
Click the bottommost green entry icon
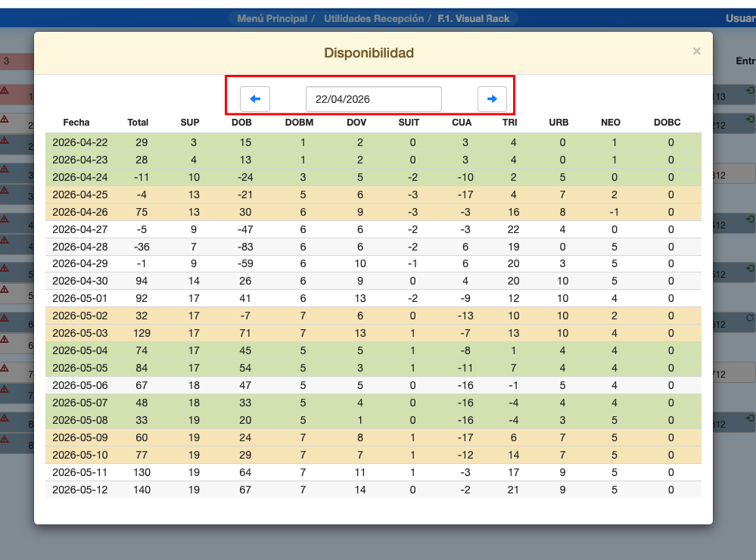click(749, 418)
